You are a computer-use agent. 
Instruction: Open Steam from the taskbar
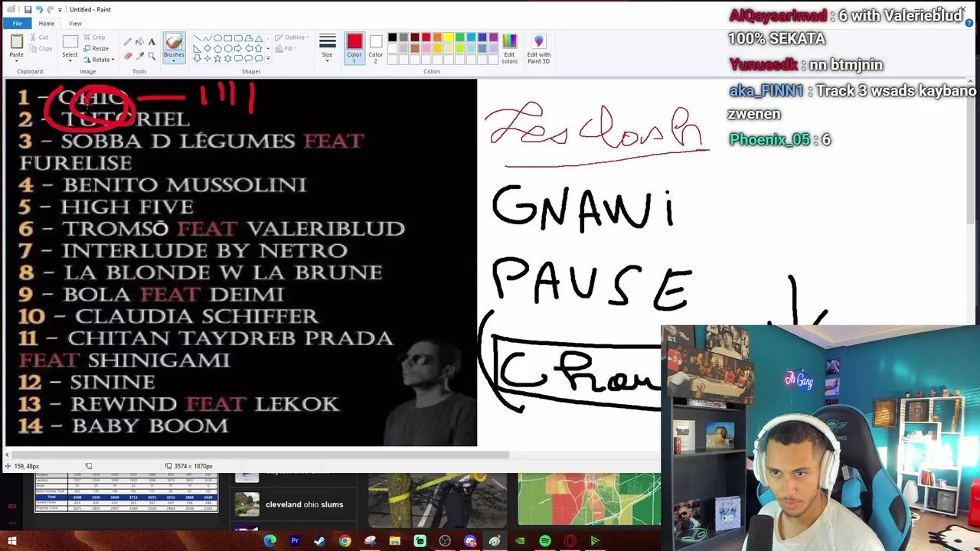[x=319, y=541]
